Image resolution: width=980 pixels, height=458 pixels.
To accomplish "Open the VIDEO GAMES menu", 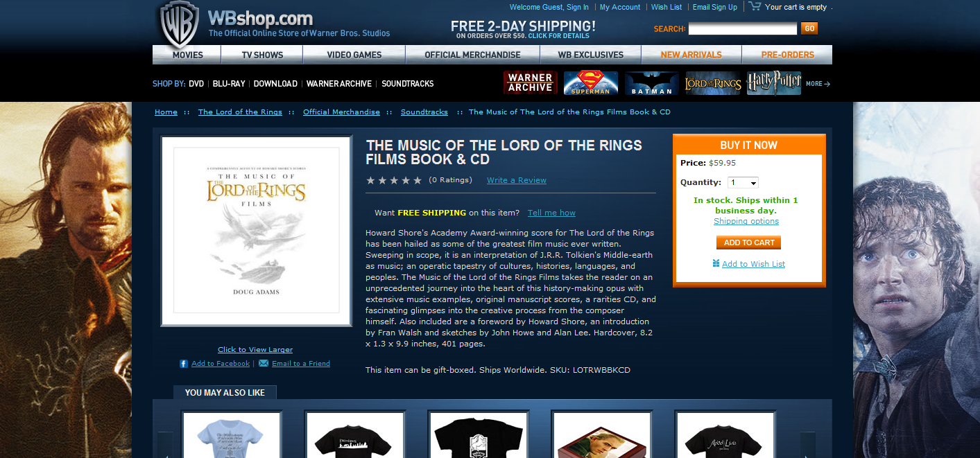I will coord(354,55).
